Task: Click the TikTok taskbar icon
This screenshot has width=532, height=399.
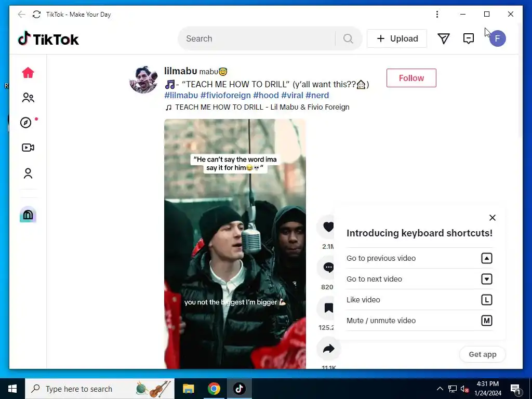Action: coord(239,389)
